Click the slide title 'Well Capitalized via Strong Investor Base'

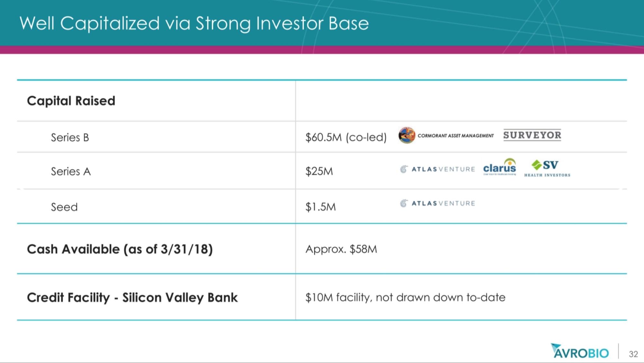[194, 23]
